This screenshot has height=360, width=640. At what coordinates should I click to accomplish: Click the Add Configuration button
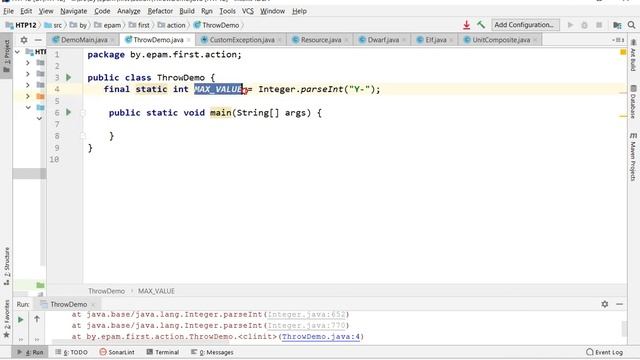point(525,25)
